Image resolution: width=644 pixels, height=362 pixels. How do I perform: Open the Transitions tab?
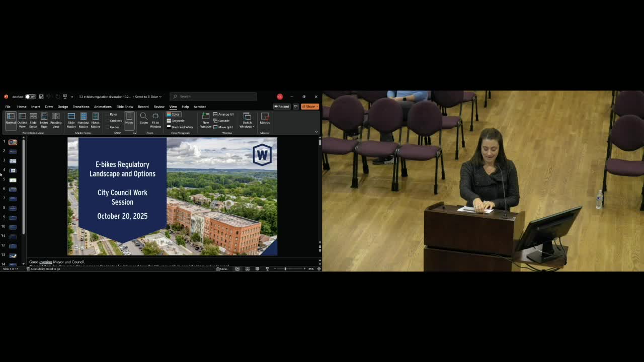click(x=81, y=107)
